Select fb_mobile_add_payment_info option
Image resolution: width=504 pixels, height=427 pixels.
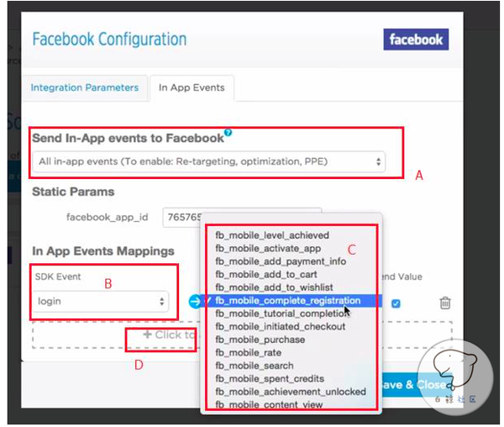[x=281, y=261]
